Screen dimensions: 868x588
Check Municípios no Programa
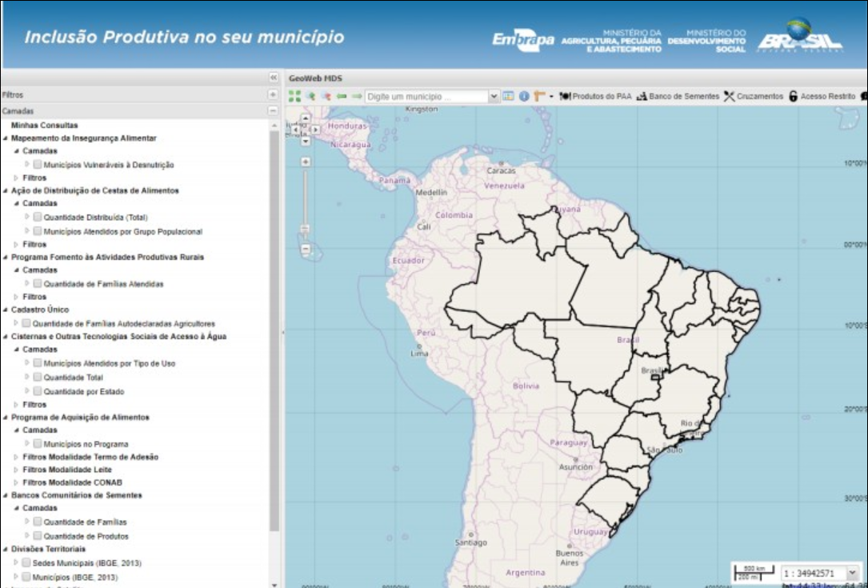click(x=38, y=443)
